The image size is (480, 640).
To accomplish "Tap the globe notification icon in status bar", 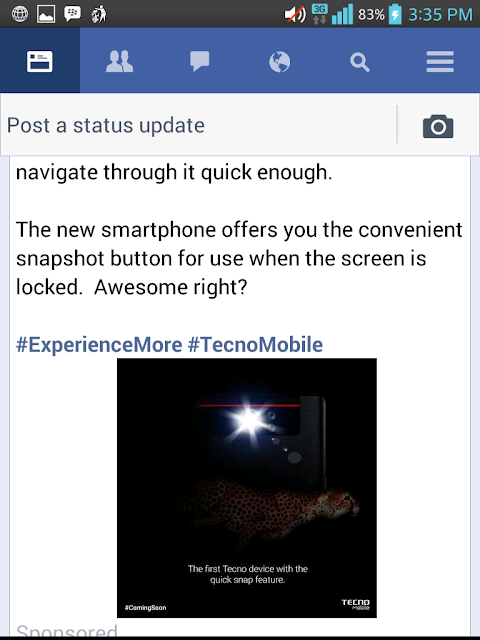I will coord(20,14).
